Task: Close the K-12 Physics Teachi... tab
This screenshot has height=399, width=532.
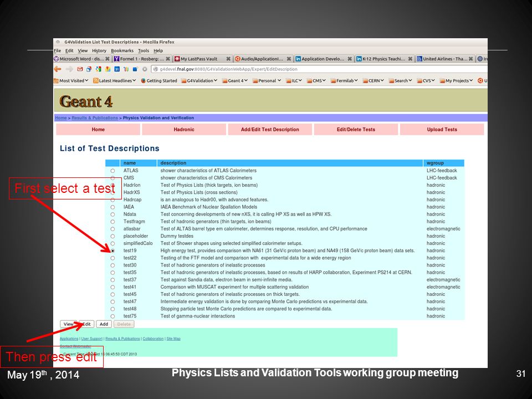Action: 410,59
